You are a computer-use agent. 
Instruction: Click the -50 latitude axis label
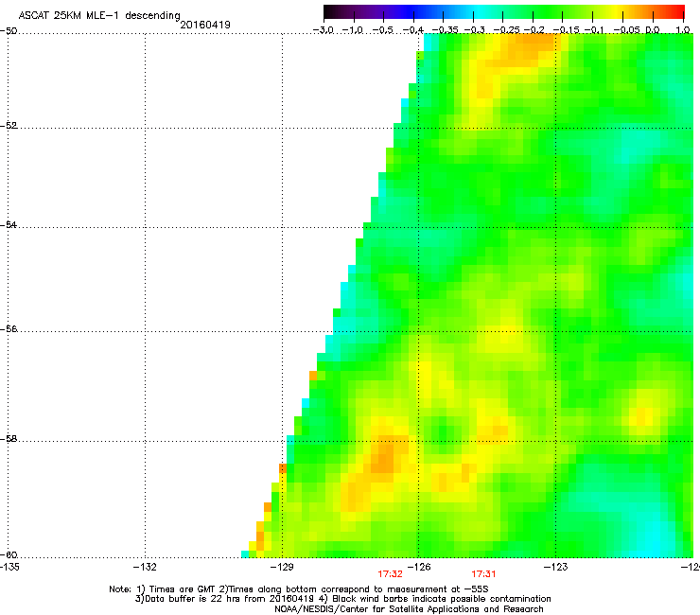(9, 31)
